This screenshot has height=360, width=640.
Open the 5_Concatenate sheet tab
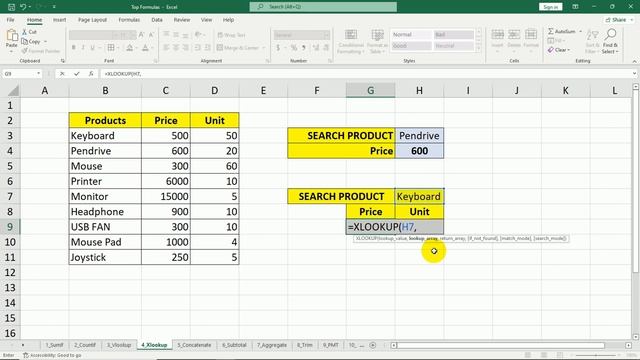point(194,345)
